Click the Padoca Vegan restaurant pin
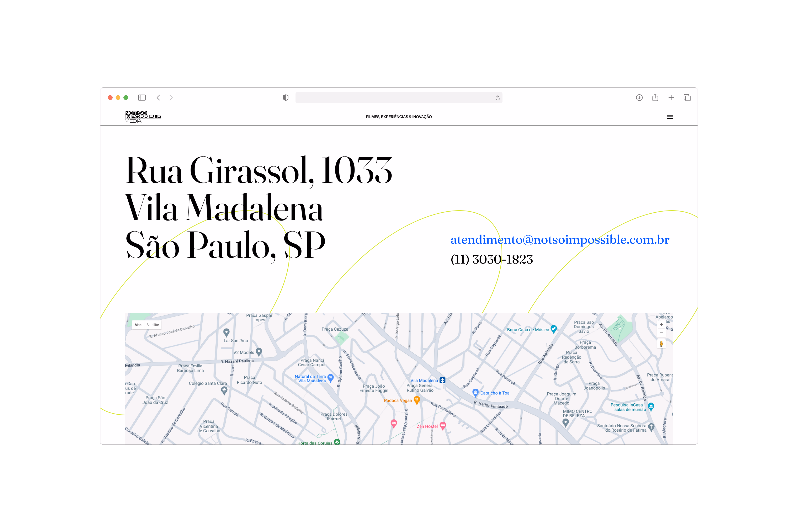The image size is (798, 532). coord(417,400)
